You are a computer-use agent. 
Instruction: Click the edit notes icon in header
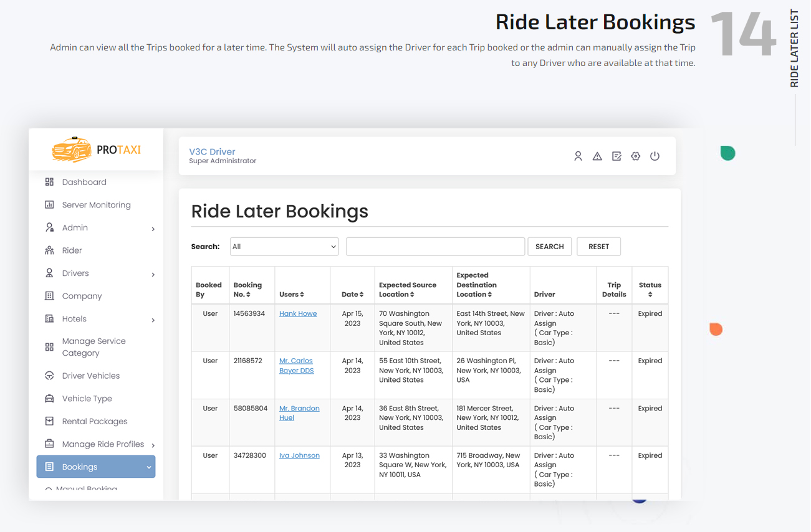click(x=617, y=156)
